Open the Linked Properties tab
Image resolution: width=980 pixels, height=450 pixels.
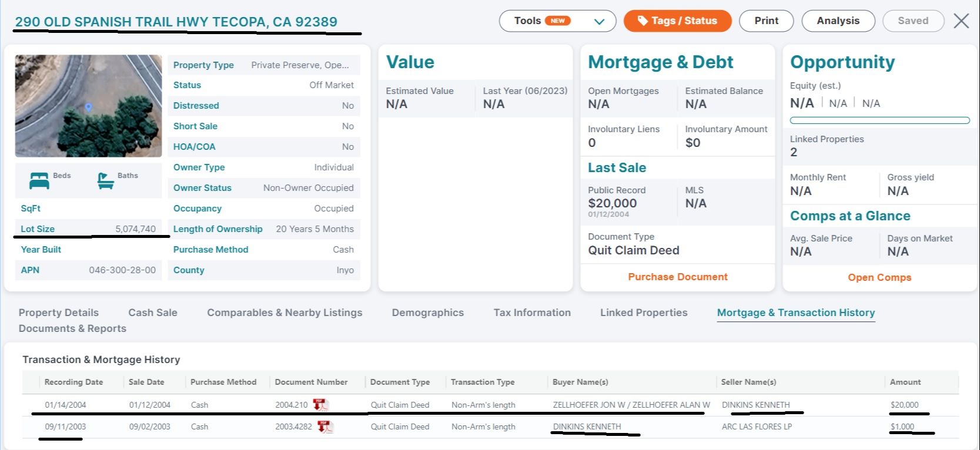coord(644,313)
